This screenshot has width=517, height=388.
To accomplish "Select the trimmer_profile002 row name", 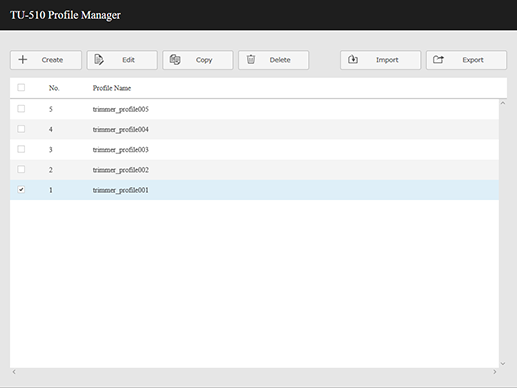I will [121, 170].
